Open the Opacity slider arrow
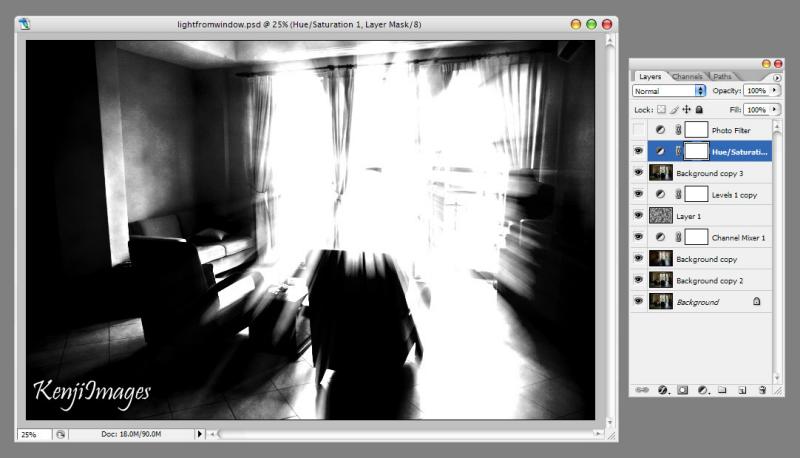800x458 pixels. click(x=775, y=91)
